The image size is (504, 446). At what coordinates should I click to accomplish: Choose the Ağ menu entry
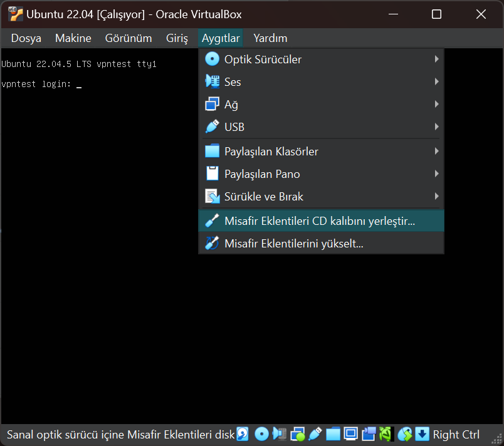(321, 104)
